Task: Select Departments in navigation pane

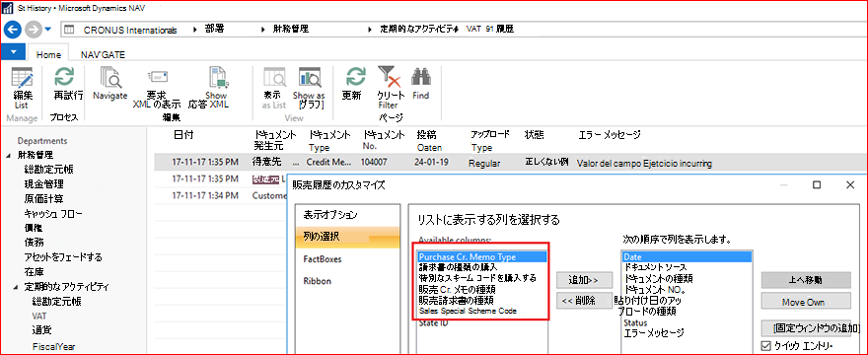Action: 42,141
